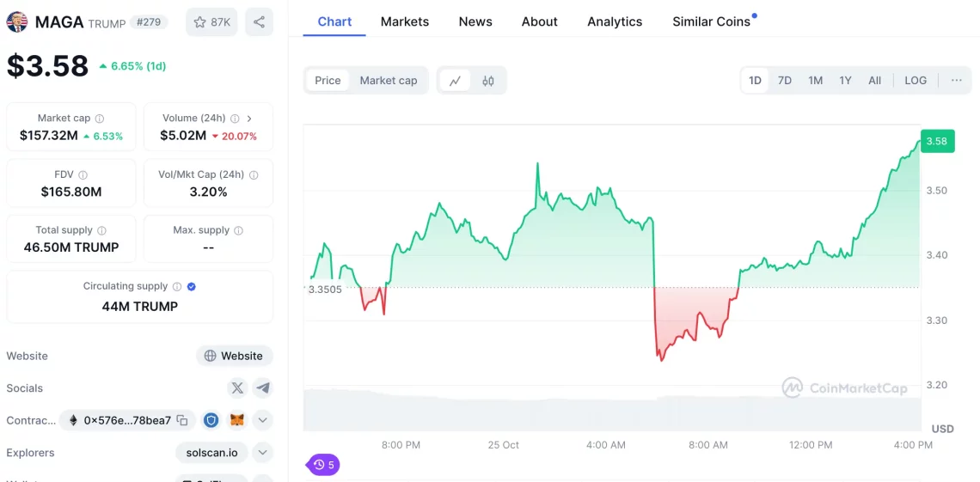980x482 pixels.
Task: Open the chart more options menu
Action: click(x=956, y=81)
